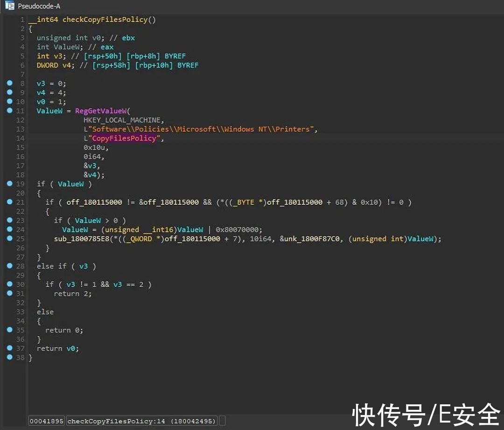Toggle breakpoint dot on line 8
504x430 pixels.
click(x=10, y=83)
